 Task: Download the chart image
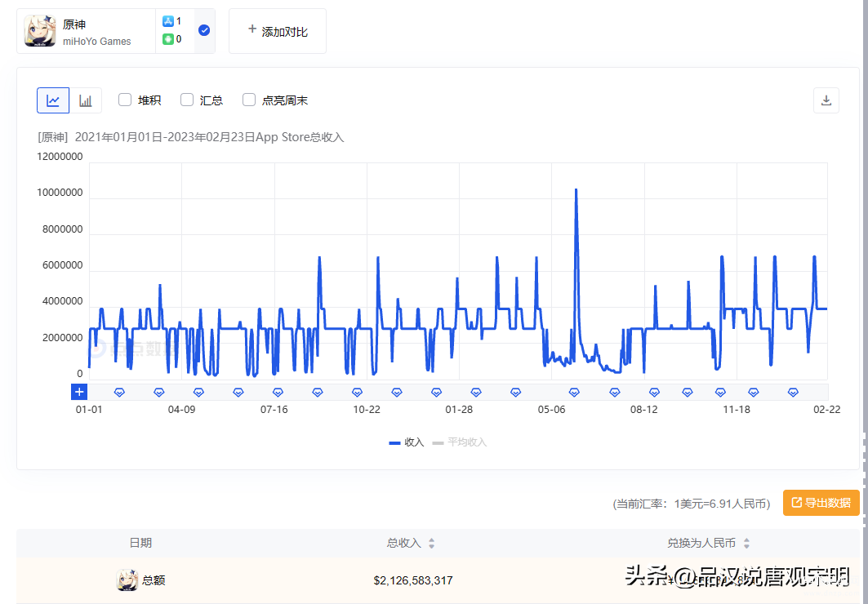pyautogui.click(x=826, y=100)
